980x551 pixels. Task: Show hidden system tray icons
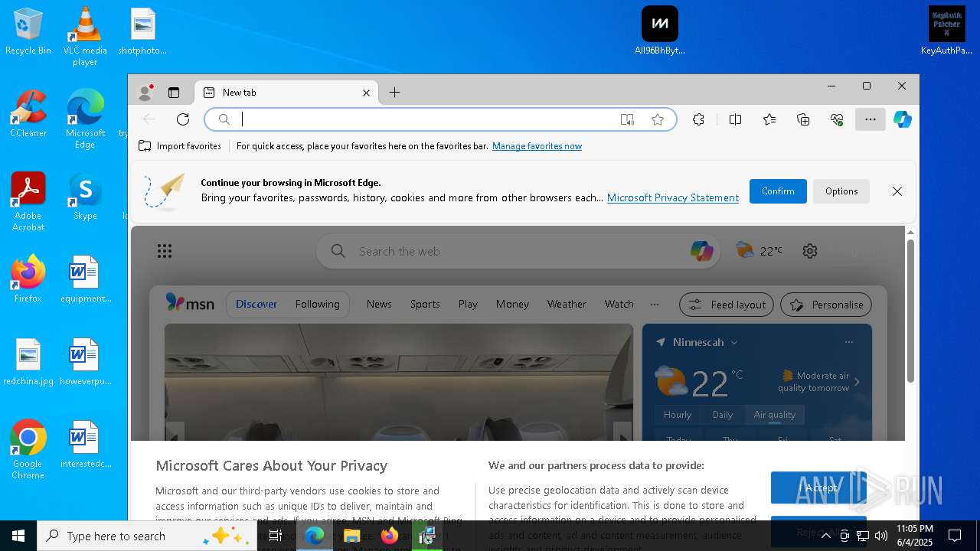pos(825,536)
